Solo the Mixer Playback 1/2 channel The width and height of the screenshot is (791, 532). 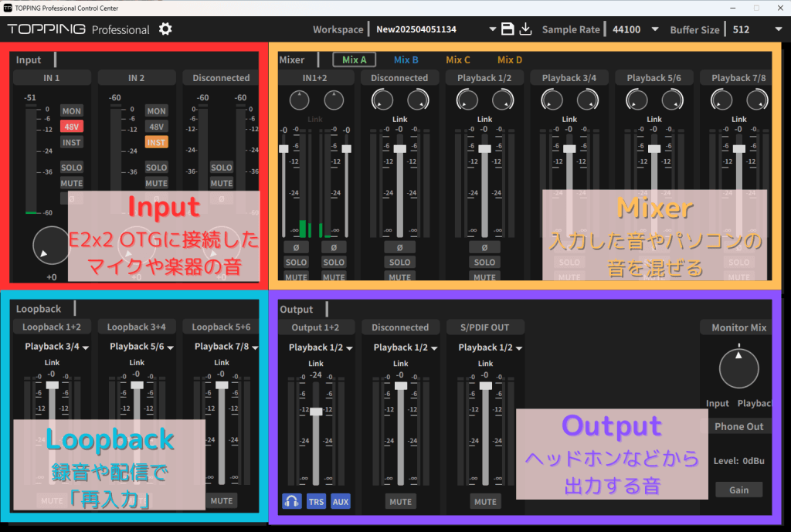[x=485, y=263]
